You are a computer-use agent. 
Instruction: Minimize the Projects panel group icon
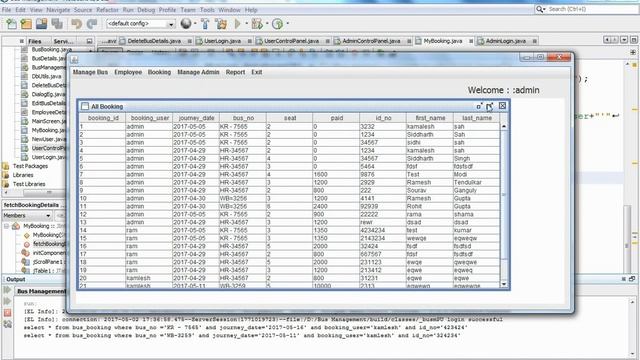point(89,41)
